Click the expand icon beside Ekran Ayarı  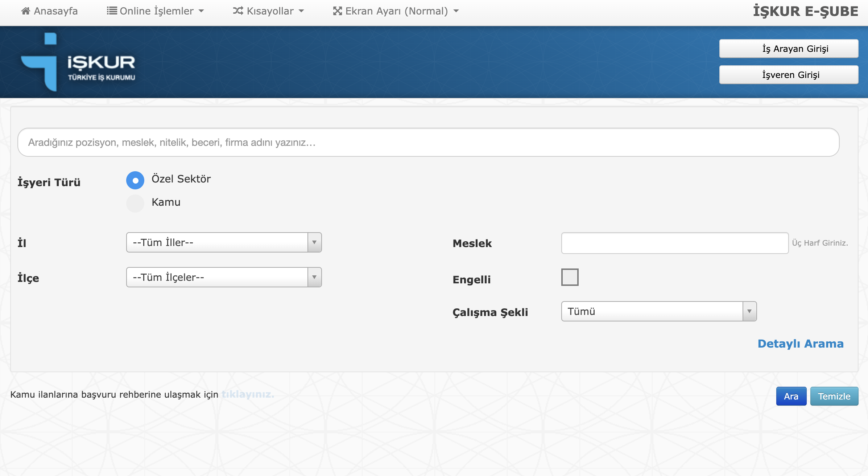pyautogui.click(x=338, y=11)
